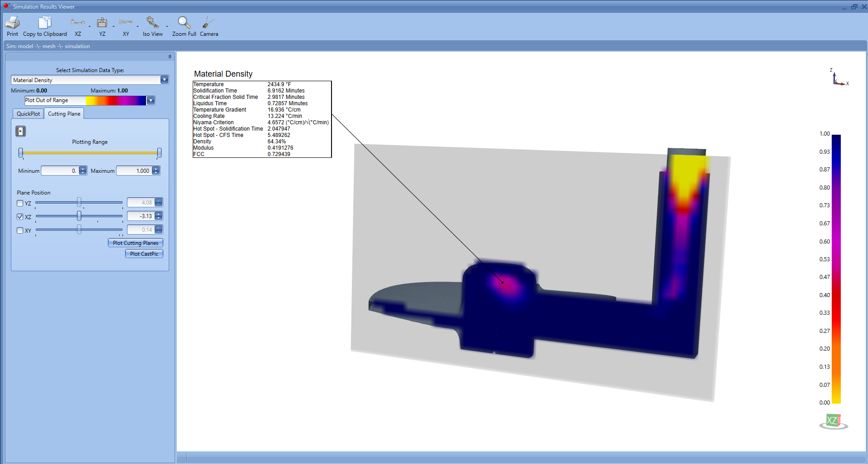
Task: Click the pin icon on side panel
Action: 170,57
